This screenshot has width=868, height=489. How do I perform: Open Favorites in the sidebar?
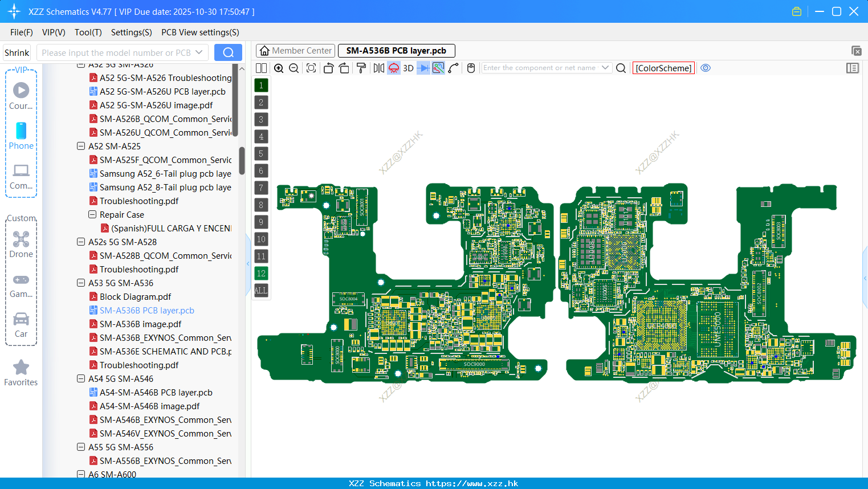21,373
